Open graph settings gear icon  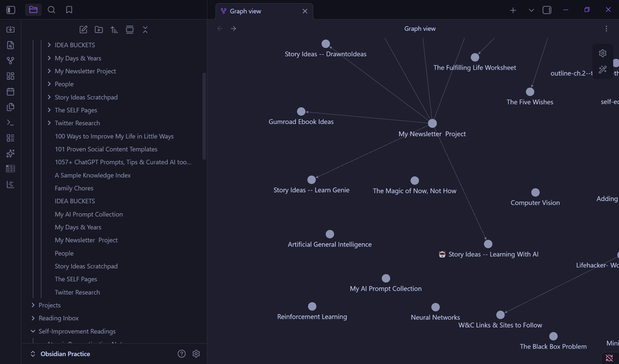[x=602, y=53]
